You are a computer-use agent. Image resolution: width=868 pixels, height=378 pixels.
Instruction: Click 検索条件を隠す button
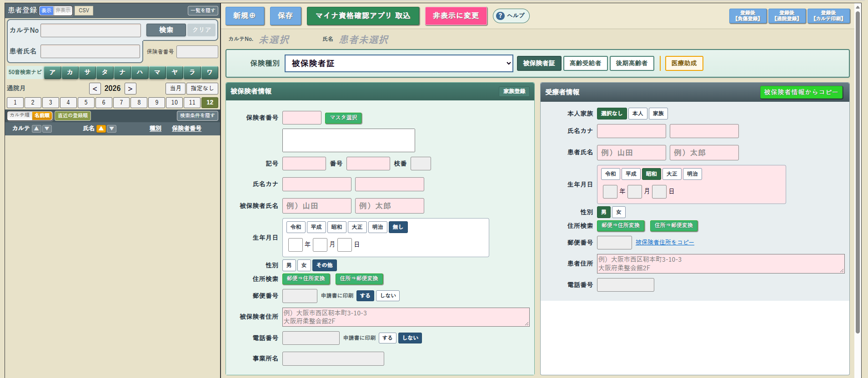(197, 116)
